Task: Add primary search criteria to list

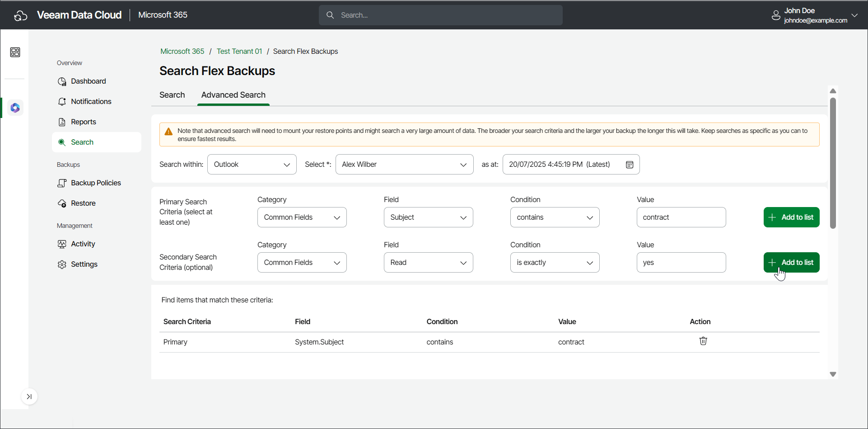Action: 792,217
